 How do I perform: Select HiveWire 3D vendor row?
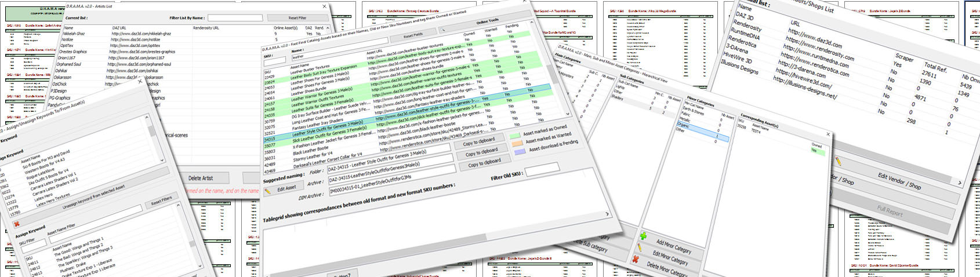737,59
